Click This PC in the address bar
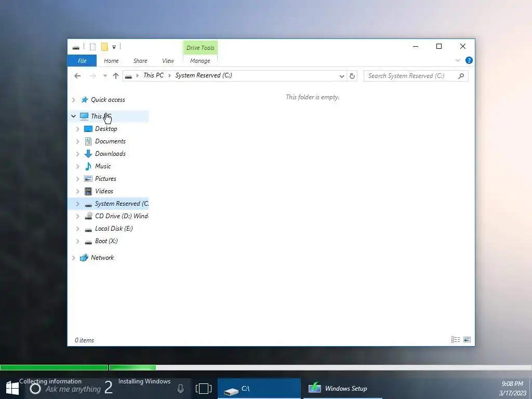 click(153, 75)
